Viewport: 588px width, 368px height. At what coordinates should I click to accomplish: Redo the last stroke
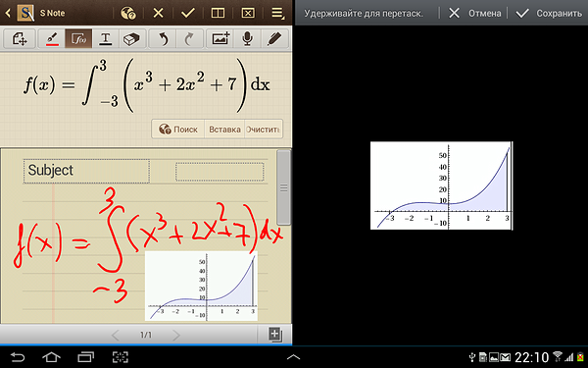[x=189, y=38]
